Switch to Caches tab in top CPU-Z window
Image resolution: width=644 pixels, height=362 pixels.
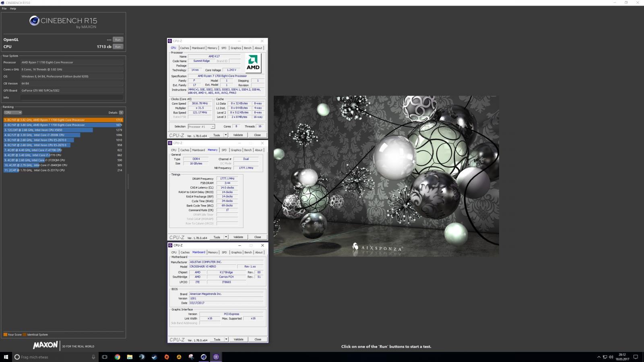(x=184, y=48)
